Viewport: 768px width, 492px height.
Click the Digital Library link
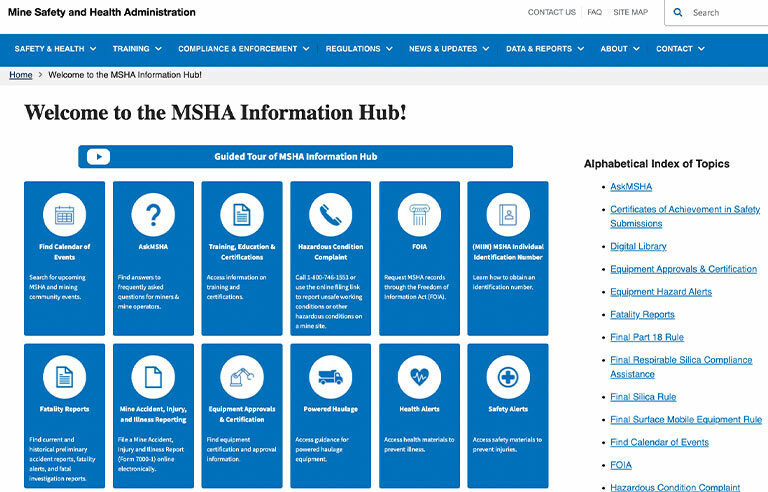[x=638, y=246]
